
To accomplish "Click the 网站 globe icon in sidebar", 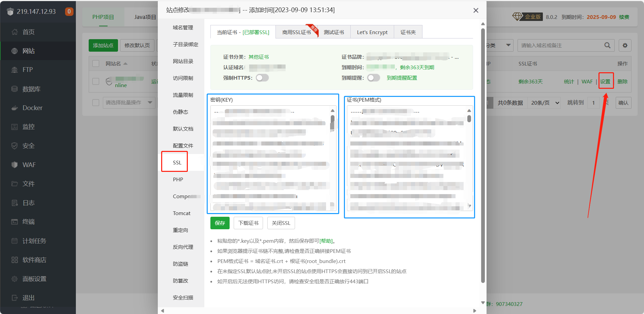I will pos(14,51).
